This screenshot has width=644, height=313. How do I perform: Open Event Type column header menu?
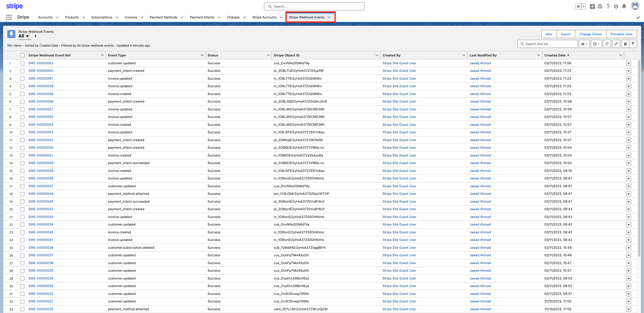(202, 55)
